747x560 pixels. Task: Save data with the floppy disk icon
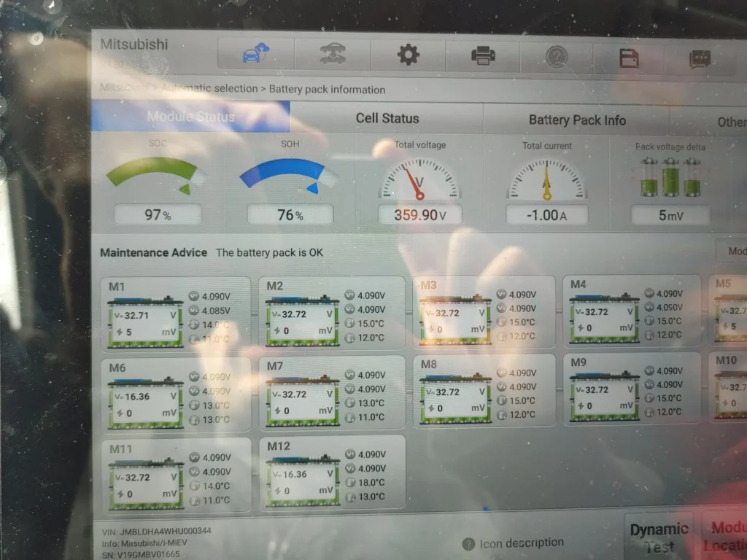[x=628, y=58]
